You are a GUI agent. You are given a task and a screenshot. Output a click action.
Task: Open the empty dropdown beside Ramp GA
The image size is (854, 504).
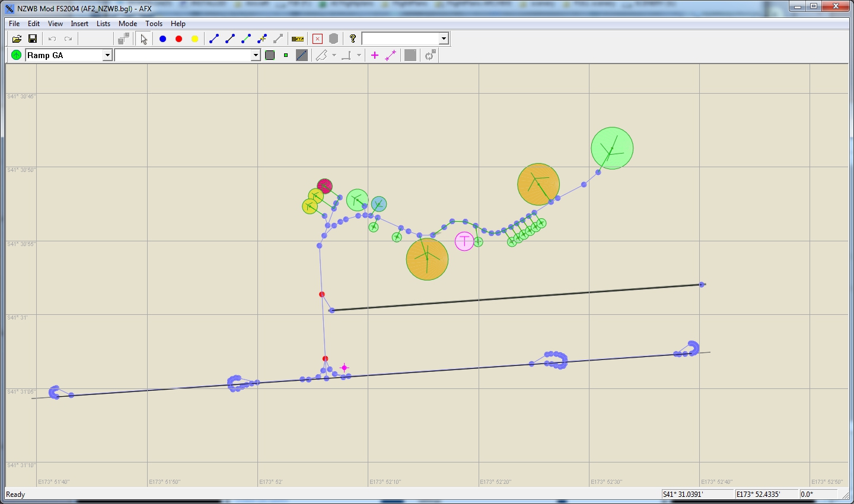[x=256, y=55]
